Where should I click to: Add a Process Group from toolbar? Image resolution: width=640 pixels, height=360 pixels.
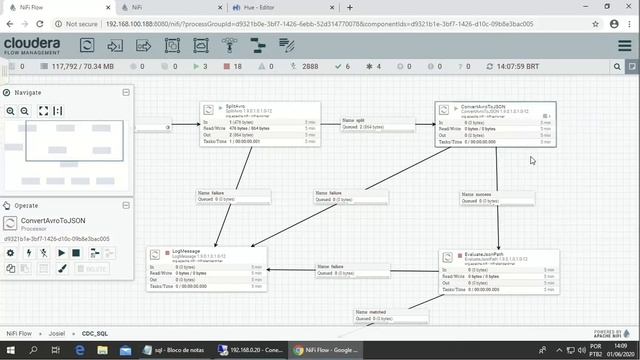[172, 45]
